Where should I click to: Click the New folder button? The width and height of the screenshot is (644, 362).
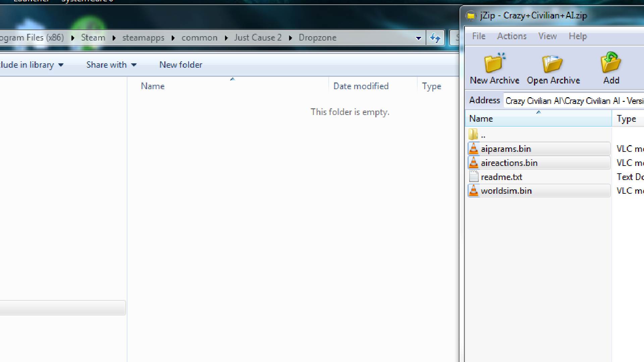coord(180,65)
